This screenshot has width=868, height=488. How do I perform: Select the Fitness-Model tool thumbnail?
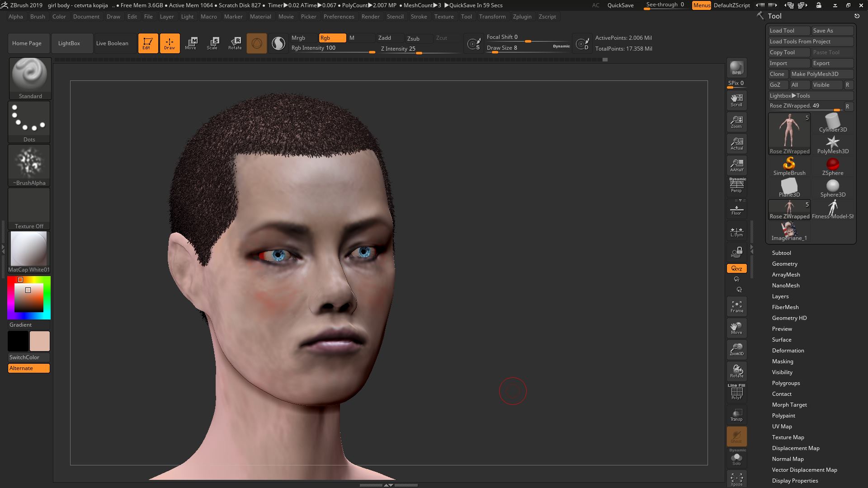(x=833, y=210)
